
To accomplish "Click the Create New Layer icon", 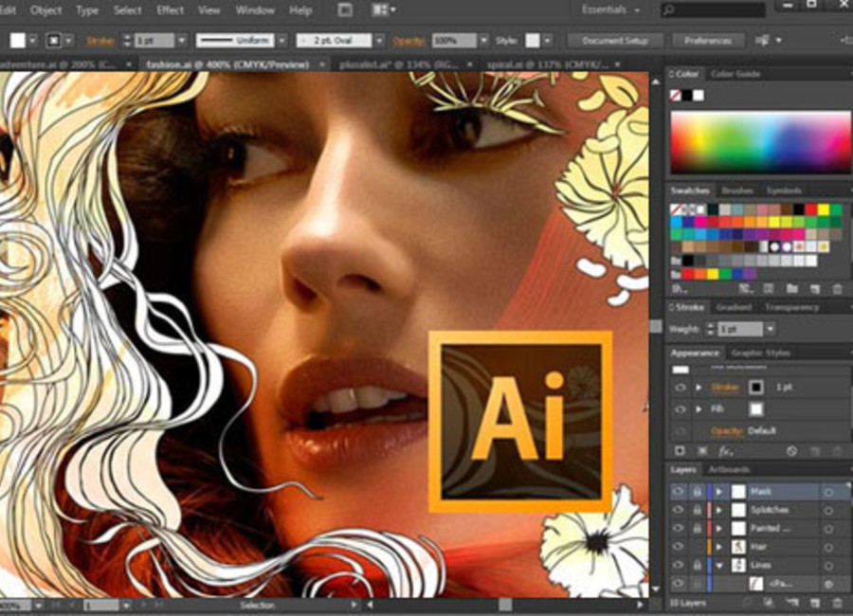I will click(814, 603).
